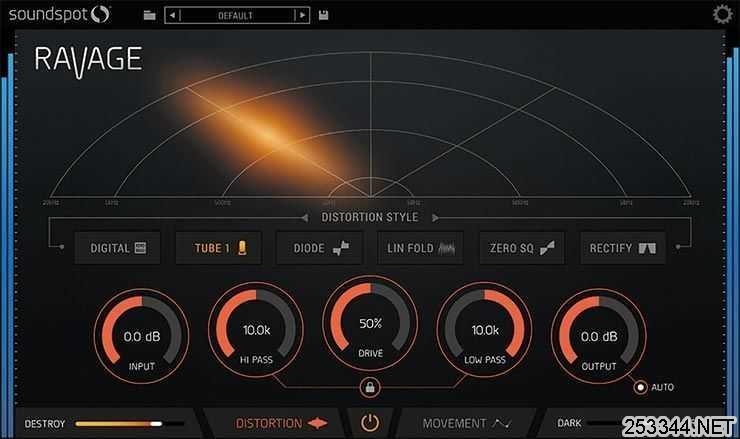Click the 10.0k hi pass value
This screenshot has width=740, height=439.
tap(256, 330)
